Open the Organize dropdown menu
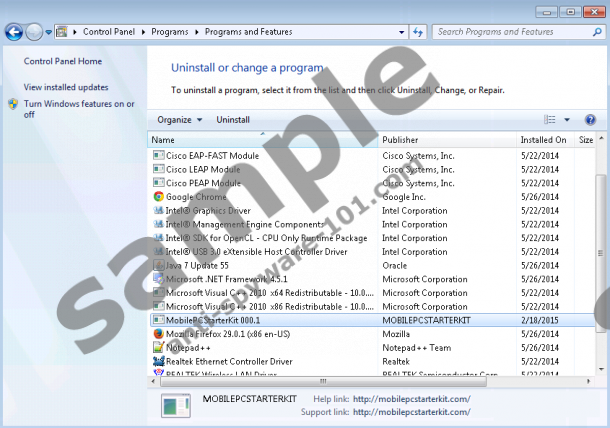The image size is (610, 428). tap(179, 120)
